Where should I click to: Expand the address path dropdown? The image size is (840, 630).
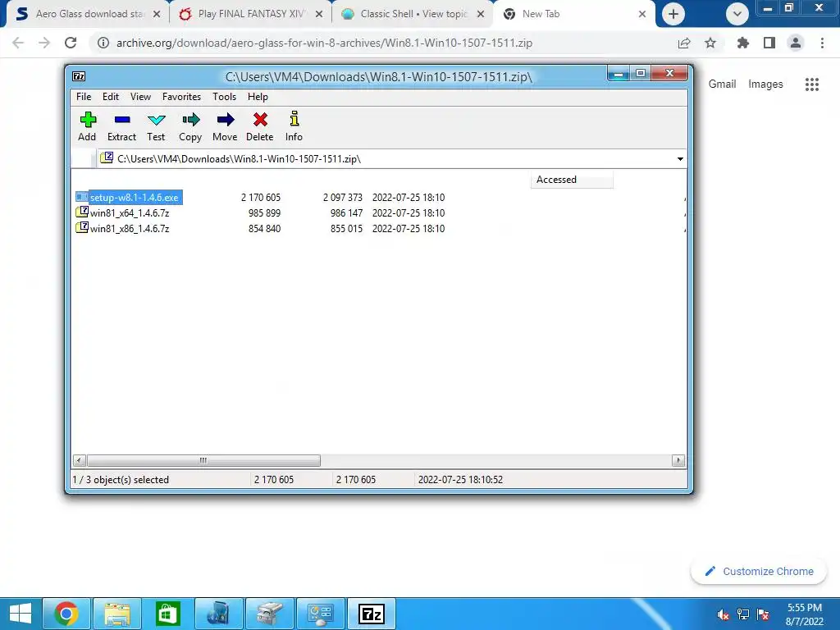tap(680, 158)
